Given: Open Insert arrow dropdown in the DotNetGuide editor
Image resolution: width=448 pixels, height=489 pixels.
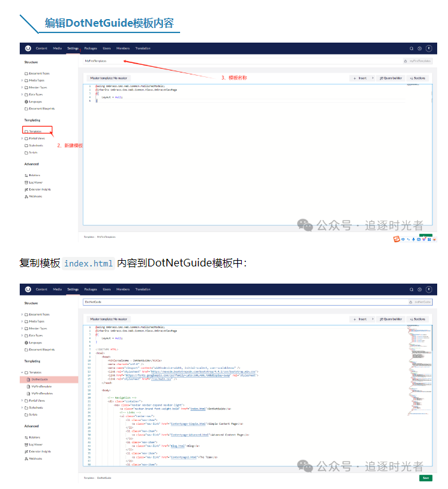Looking at the screenshot, I should pos(372,319).
